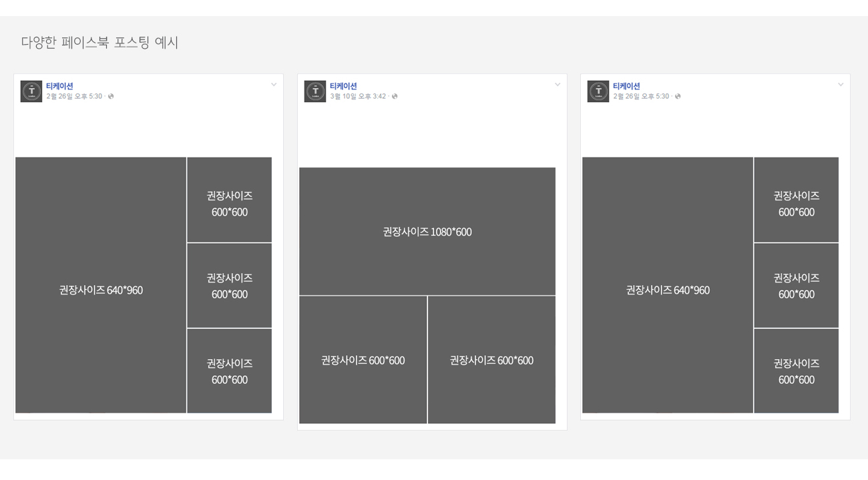
Task: Expand the middle post's chevron options menu
Action: (558, 85)
